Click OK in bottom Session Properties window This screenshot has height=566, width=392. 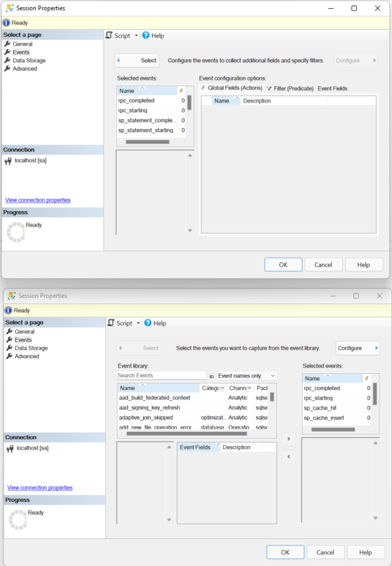pyautogui.click(x=285, y=552)
